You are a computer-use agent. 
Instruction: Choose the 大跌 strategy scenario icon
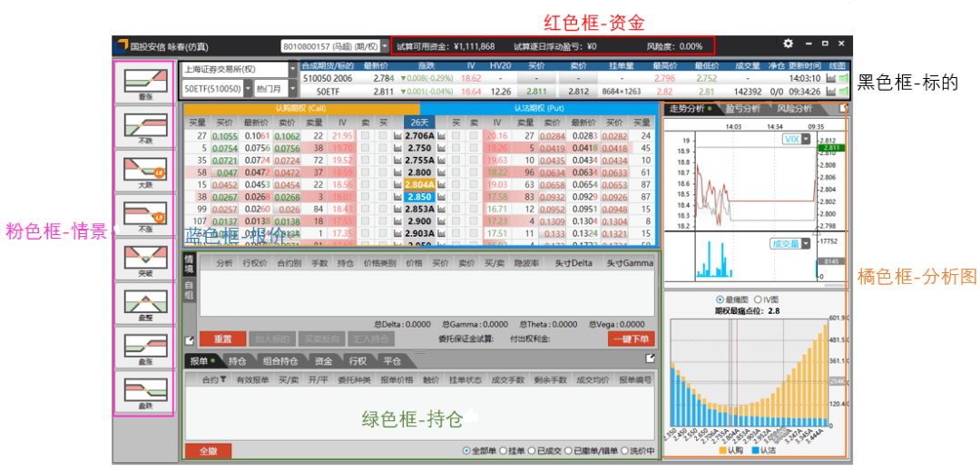pyautogui.click(x=145, y=172)
